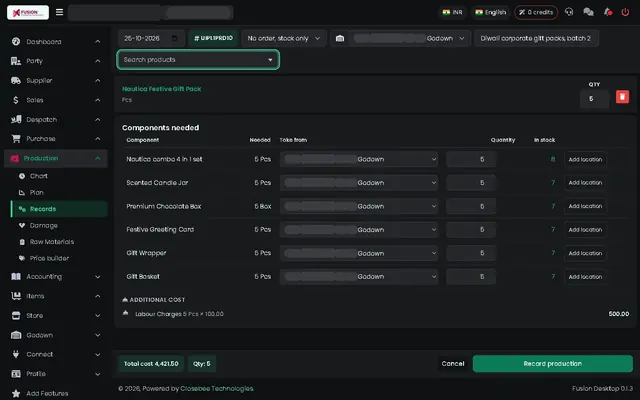The image size is (640, 400).
Task: Click the Despatch sidebar icon
Action: [16, 119]
